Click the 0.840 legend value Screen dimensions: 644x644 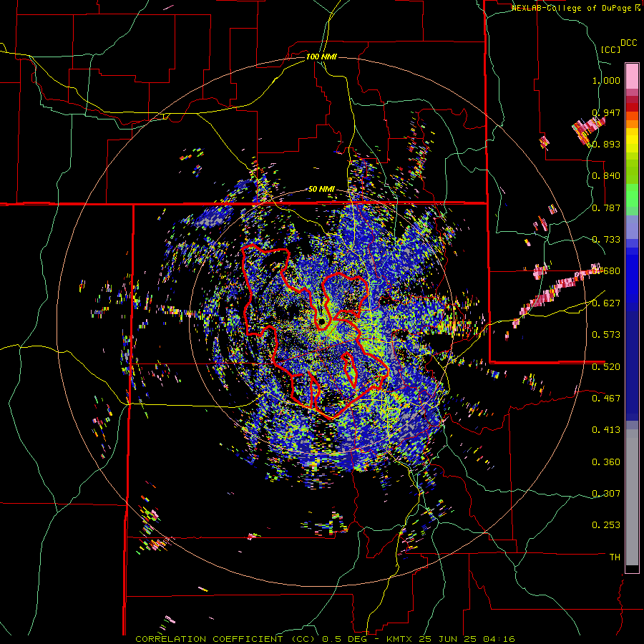(x=606, y=176)
